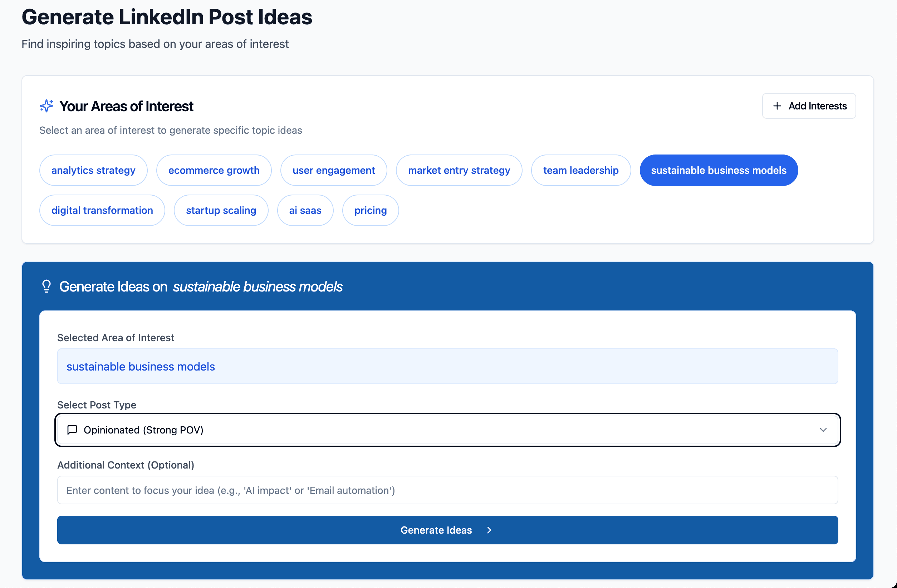The width and height of the screenshot is (897, 588).
Task: Click the right arrow icon on Generate Ideas
Action: [489, 530]
